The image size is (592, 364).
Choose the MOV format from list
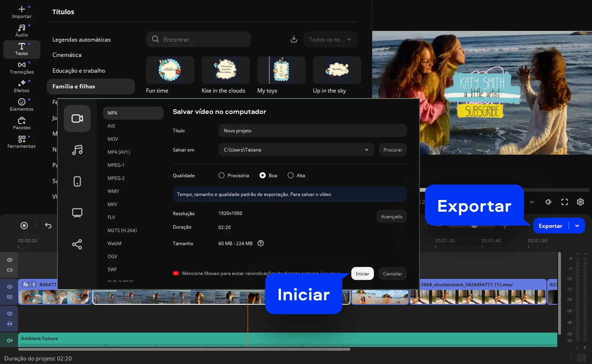[113, 139]
